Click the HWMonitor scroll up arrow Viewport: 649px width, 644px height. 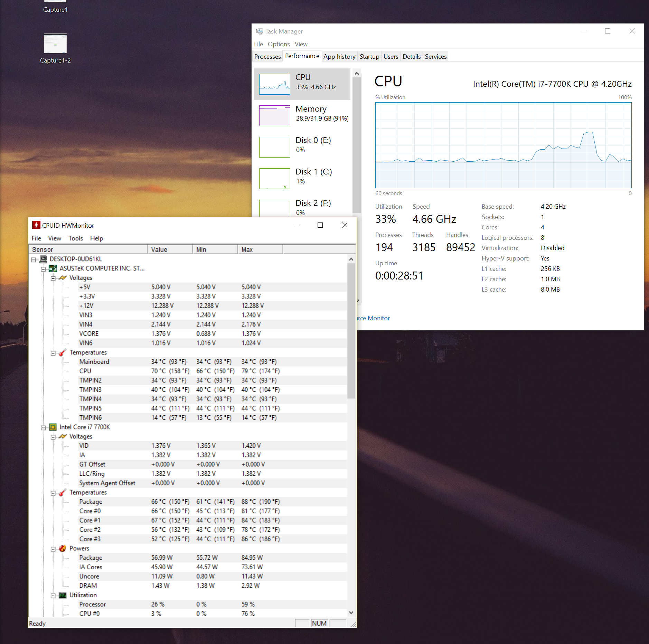coord(351,259)
